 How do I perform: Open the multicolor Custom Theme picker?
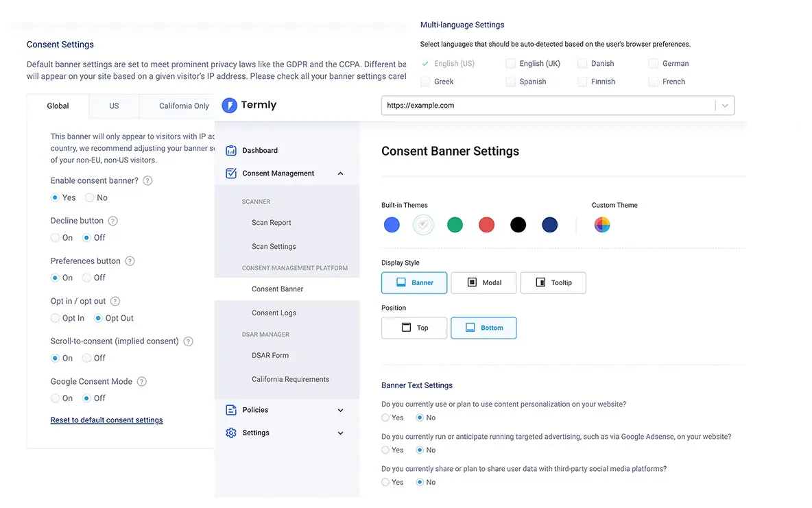pyautogui.click(x=601, y=225)
